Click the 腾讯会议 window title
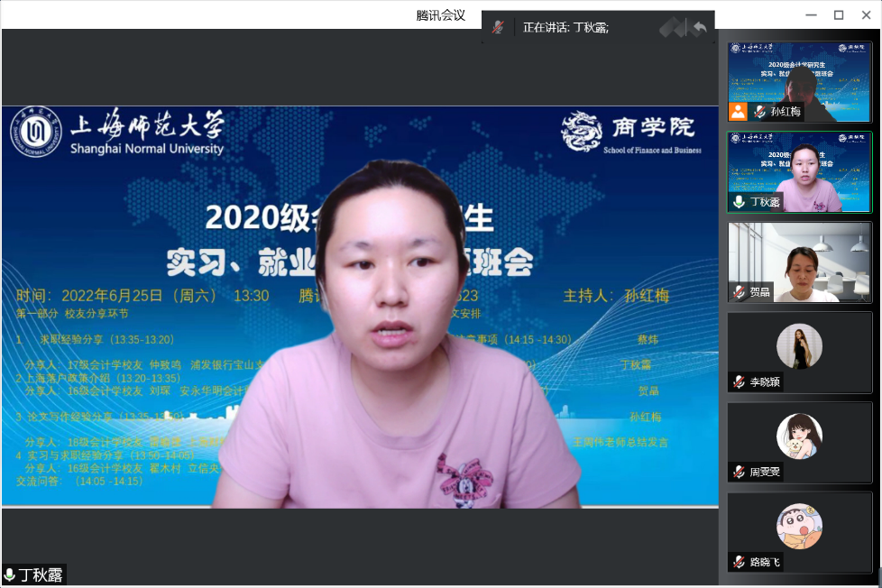 pos(440,15)
